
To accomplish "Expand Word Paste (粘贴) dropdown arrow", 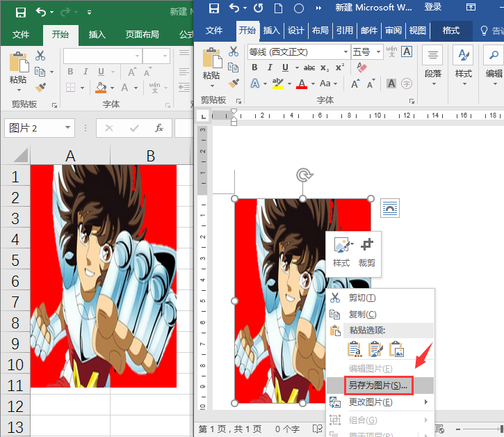I will coord(212,86).
